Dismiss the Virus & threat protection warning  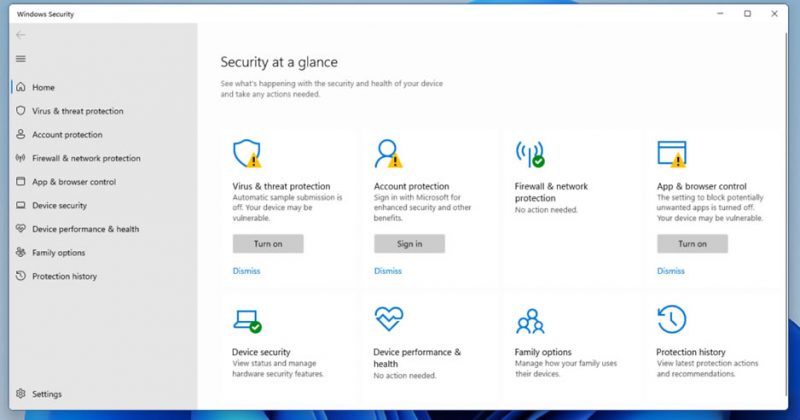[x=246, y=271]
